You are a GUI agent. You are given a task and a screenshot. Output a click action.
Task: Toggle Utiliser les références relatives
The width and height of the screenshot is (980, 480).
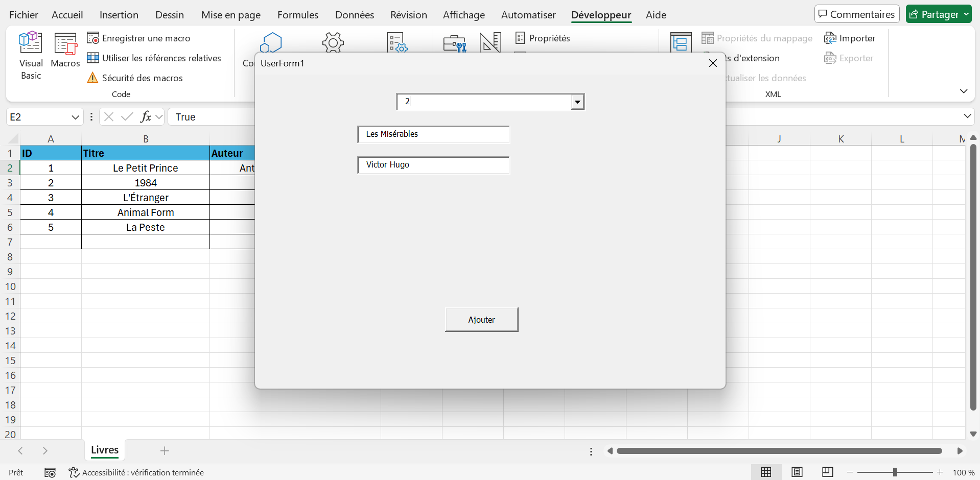pos(154,58)
